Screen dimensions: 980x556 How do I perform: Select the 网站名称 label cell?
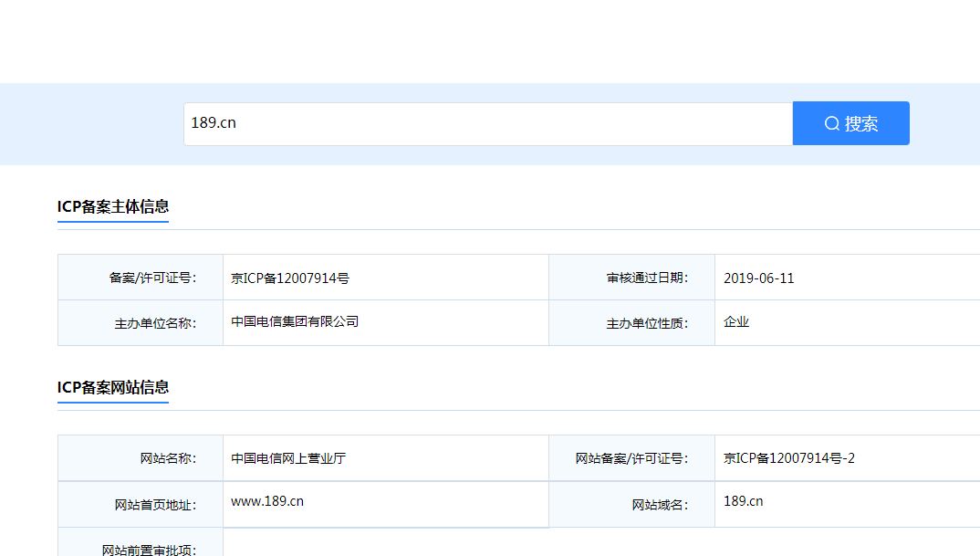[x=141, y=458]
